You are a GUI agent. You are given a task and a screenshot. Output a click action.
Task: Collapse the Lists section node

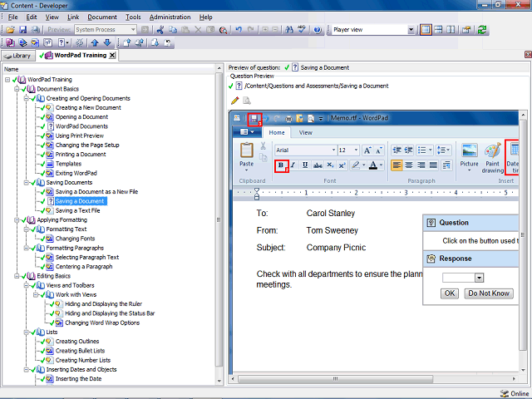click(26, 332)
